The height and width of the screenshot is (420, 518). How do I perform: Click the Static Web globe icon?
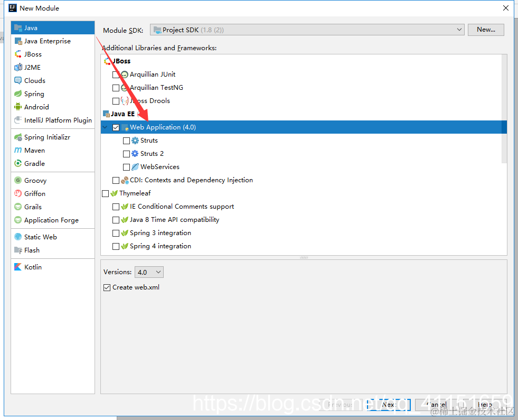[18, 237]
